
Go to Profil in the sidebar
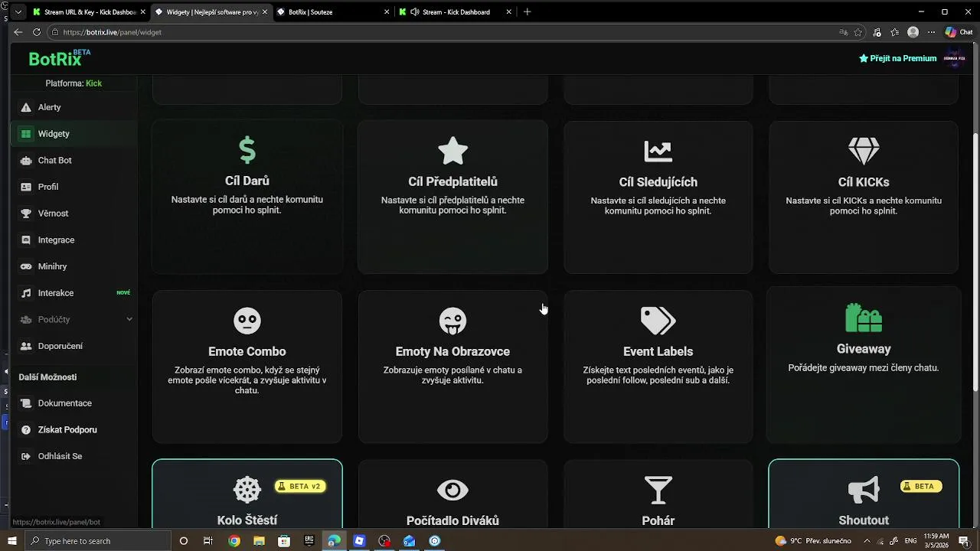point(74,187)
